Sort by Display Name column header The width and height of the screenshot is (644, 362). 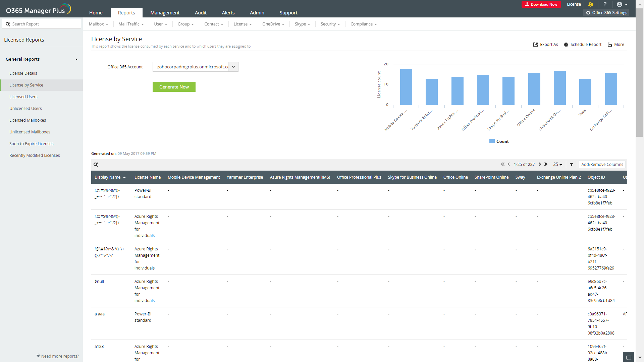[108, 177]
